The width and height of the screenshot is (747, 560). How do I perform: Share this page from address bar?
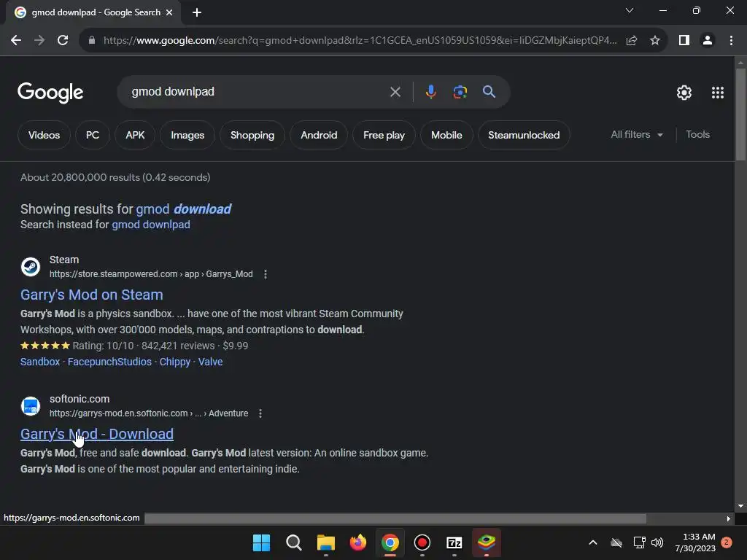pos(632,41)
